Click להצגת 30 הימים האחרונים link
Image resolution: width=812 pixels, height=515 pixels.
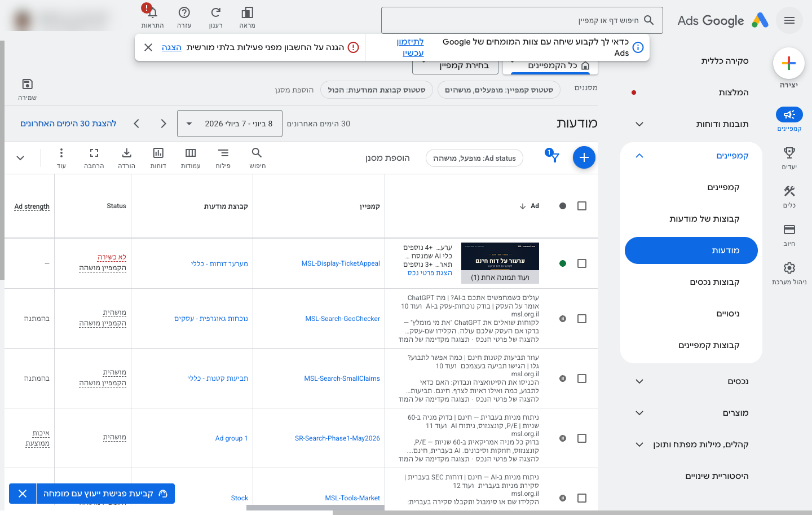point(68,124)
